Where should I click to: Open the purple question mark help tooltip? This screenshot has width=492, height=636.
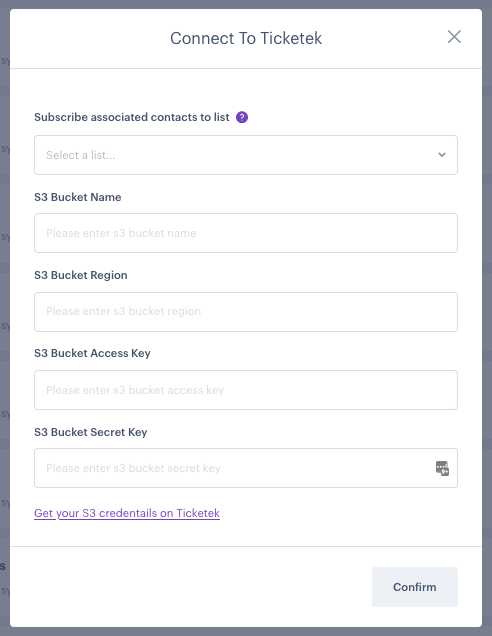tap(242, 117)
